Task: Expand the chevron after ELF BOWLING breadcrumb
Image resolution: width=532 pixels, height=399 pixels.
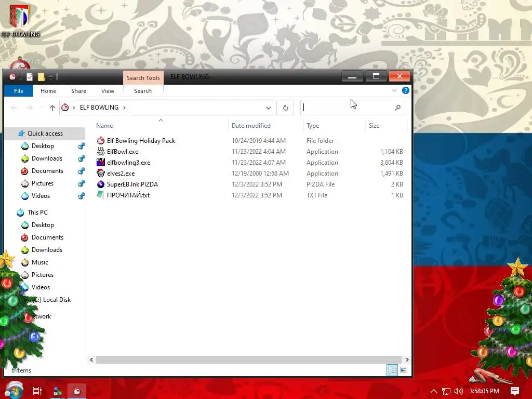Action: 124,108
